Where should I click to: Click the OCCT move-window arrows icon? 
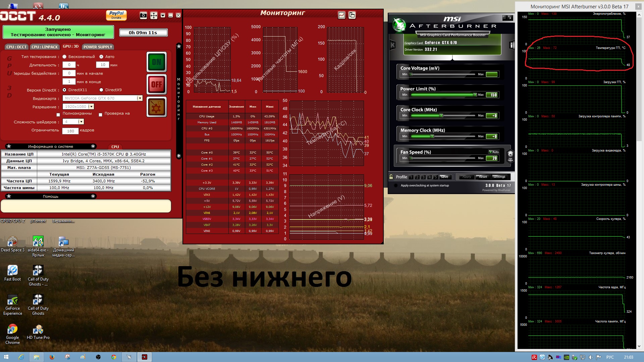point(154,15)
